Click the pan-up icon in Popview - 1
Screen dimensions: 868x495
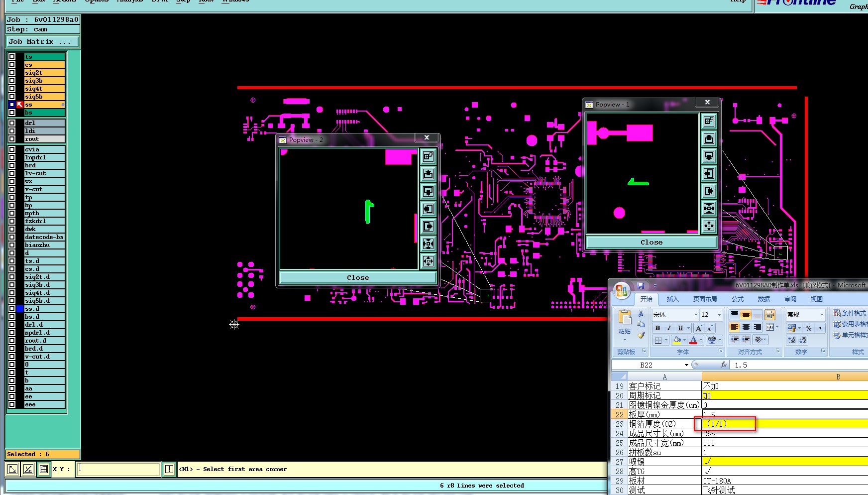point(709,139)
